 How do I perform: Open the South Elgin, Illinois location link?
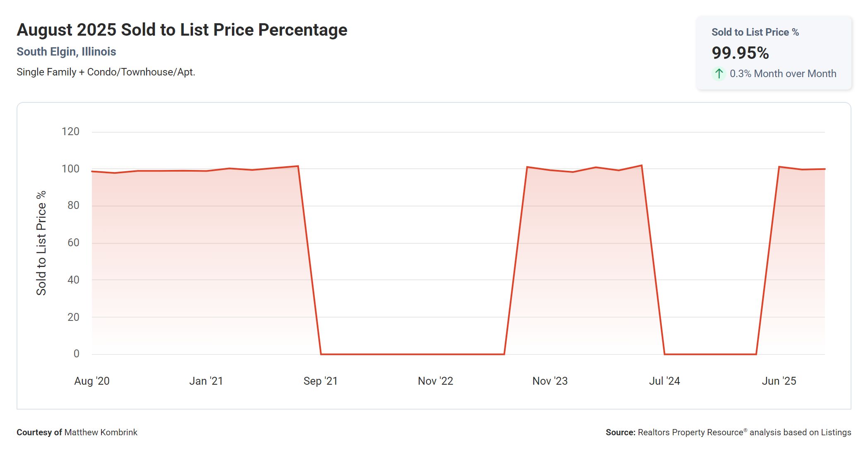click(66, 52)
